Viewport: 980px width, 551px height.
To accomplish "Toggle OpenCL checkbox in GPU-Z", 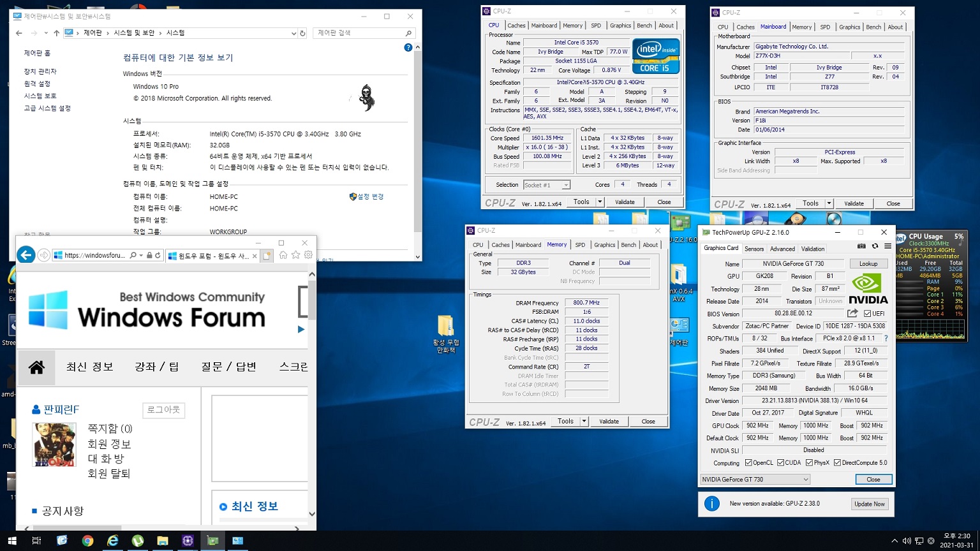I will point(748,463).
